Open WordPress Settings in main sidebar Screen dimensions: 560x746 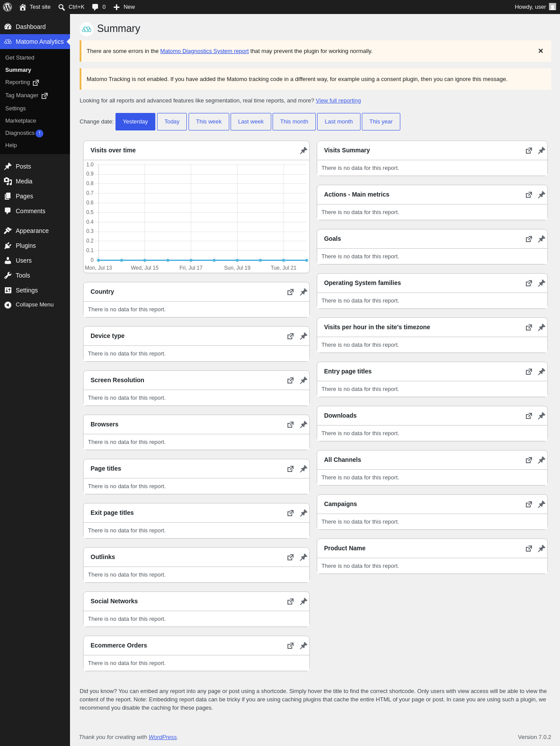click(x=35, y=290)
